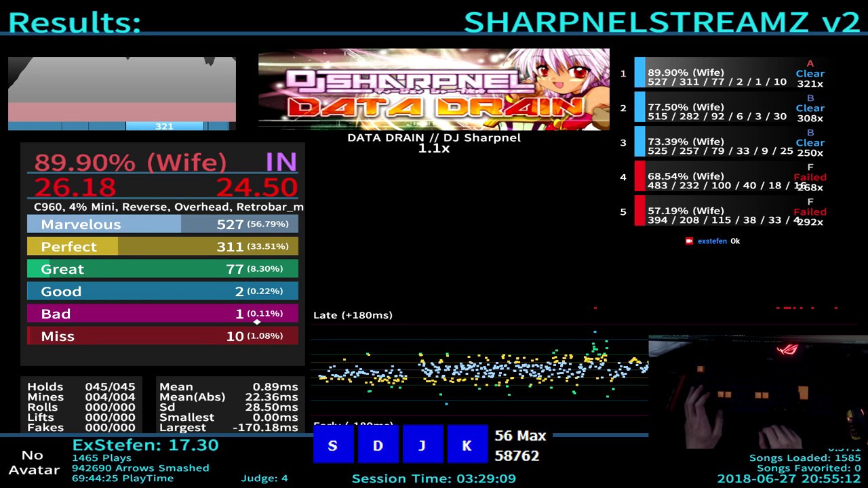Click the Perfect judgment bar
Screen dimensions: 868x488
point(163,247)
